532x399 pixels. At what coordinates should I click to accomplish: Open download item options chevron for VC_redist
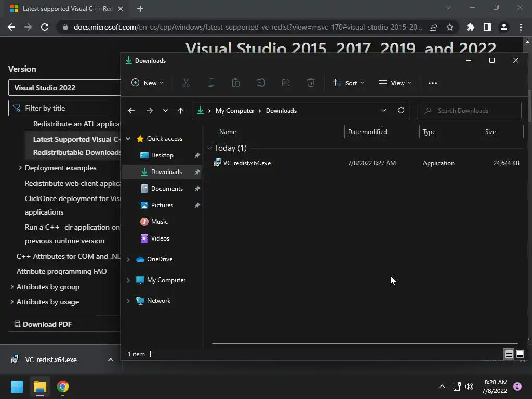click(x=110, y=360)
